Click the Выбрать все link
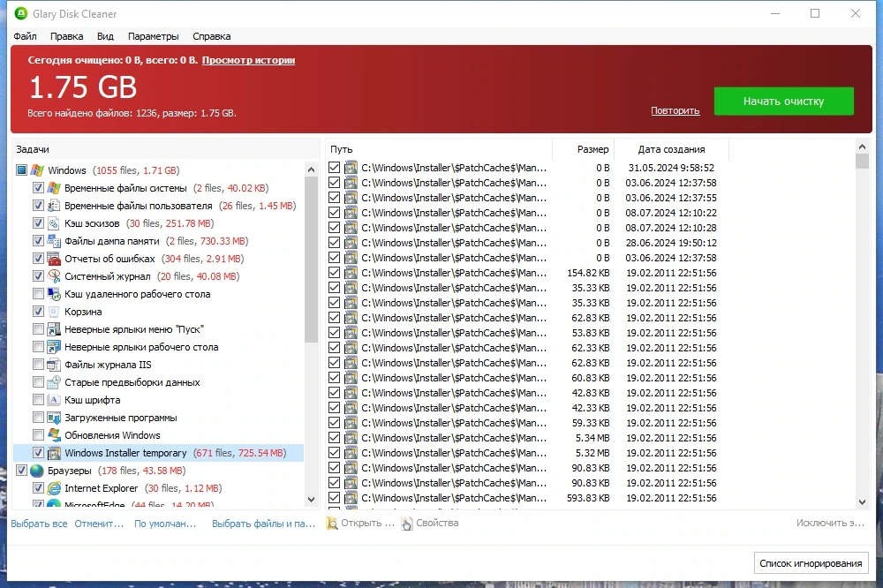The image size is (883, 588). pos(39,524)
